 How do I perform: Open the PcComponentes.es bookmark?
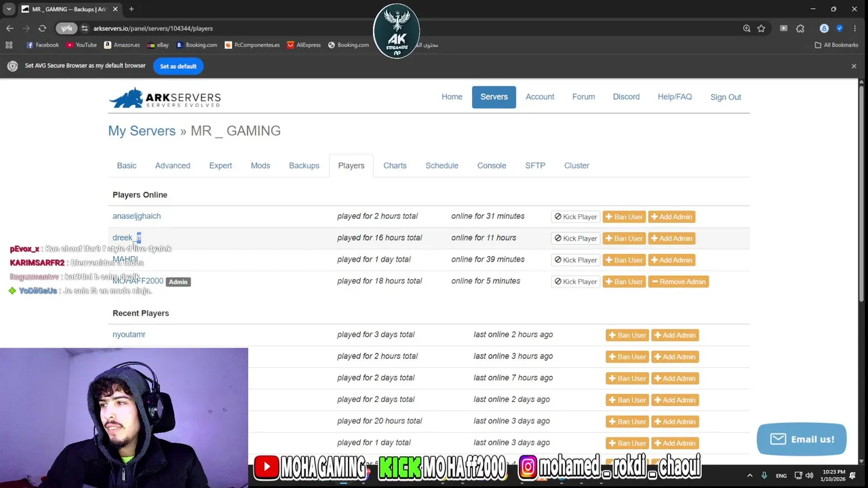[252, 45]
